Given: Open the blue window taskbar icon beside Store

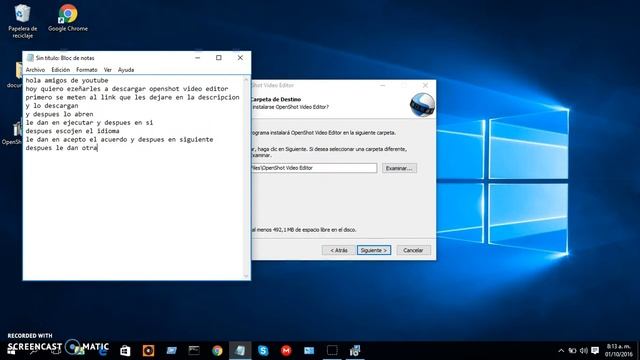Looking at the screenshot, I should (x=171, y=351).
